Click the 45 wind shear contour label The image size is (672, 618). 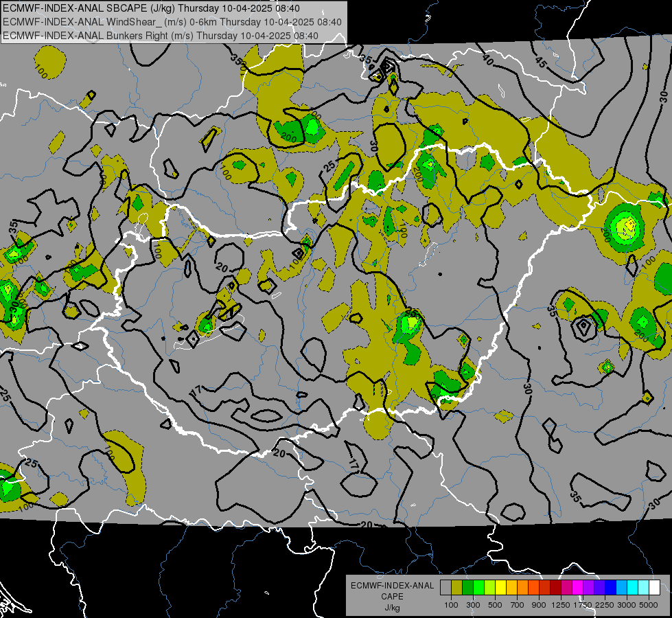[541, 62]
